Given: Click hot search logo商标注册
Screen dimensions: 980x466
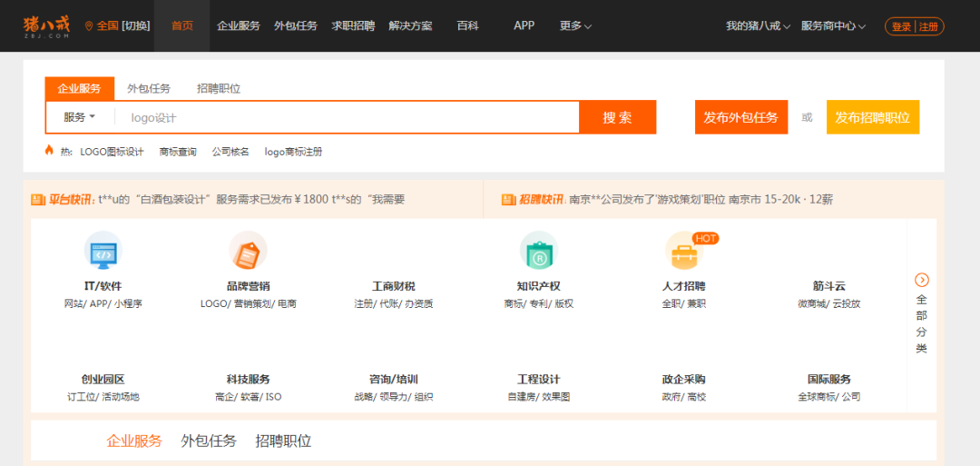Looking at the screenshot, I should pos(294,152).
